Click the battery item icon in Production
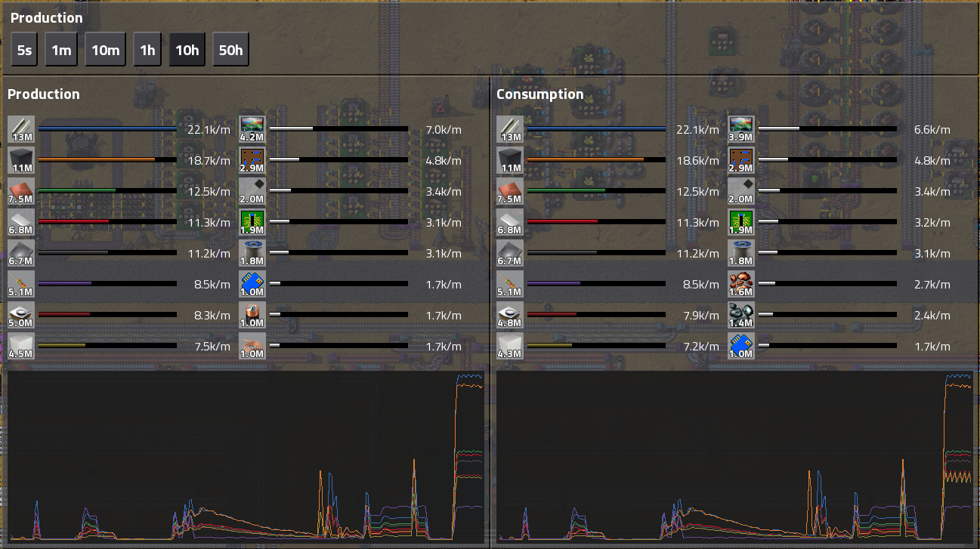The image size is (980, 549). click(252, 315)
